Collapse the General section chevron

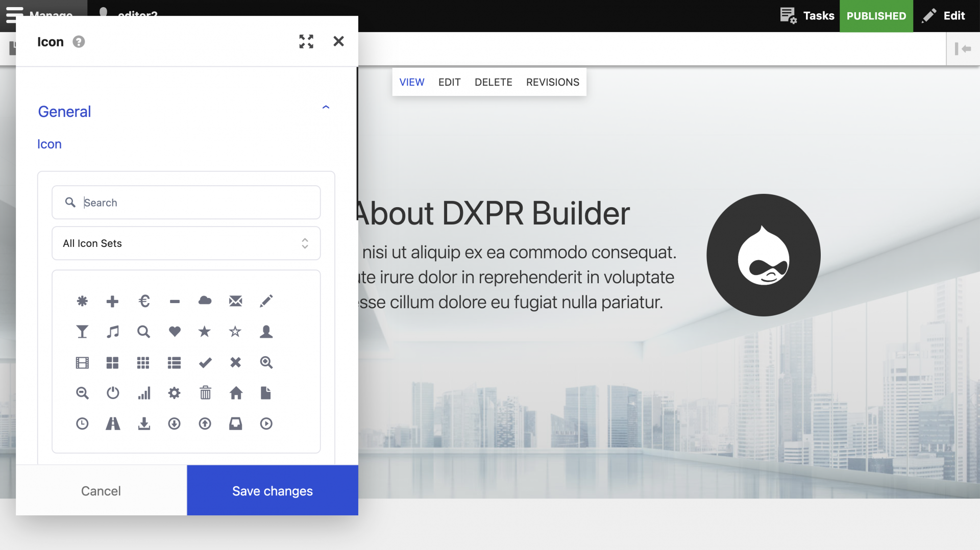(326, 107)
